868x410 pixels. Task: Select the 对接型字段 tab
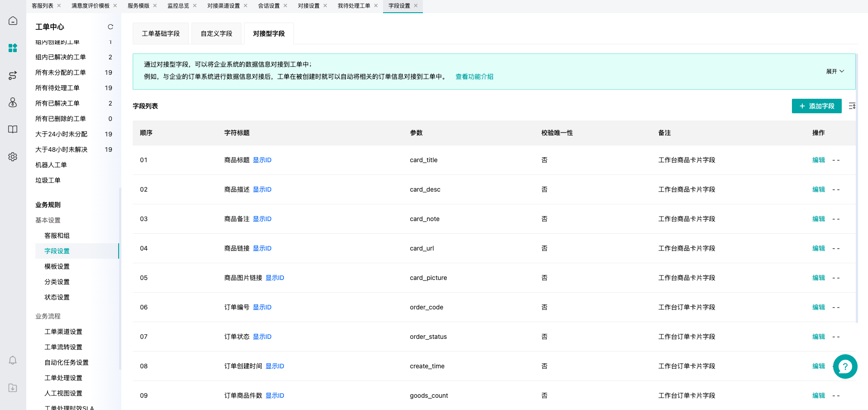(x=269, y=34)
